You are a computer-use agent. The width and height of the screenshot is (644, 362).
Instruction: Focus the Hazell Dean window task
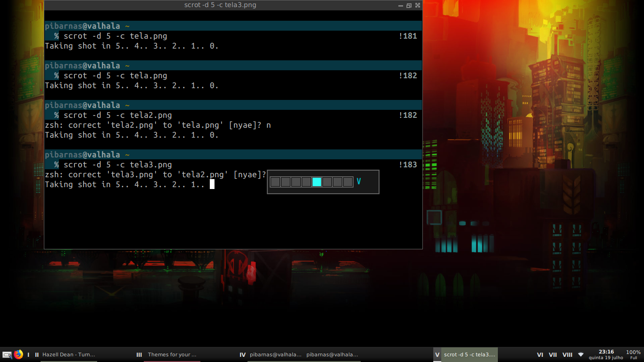[x=69, y=355]
